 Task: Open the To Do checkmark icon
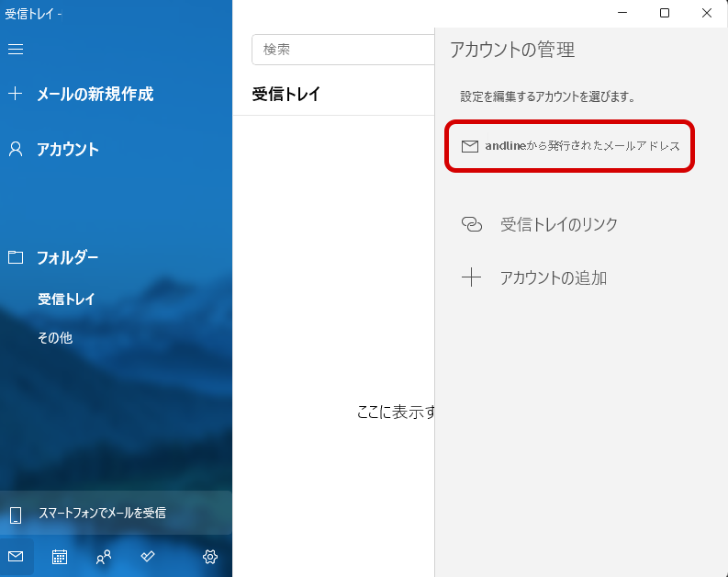coord(148,557)
